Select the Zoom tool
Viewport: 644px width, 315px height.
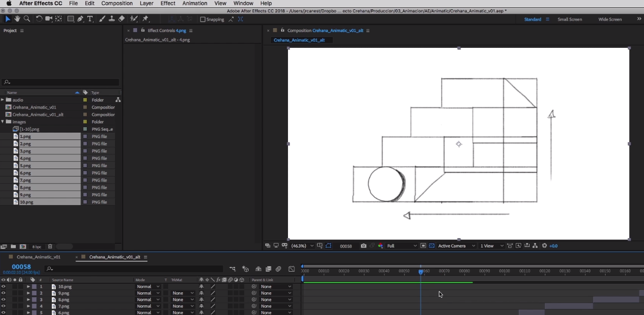point(26,19)
